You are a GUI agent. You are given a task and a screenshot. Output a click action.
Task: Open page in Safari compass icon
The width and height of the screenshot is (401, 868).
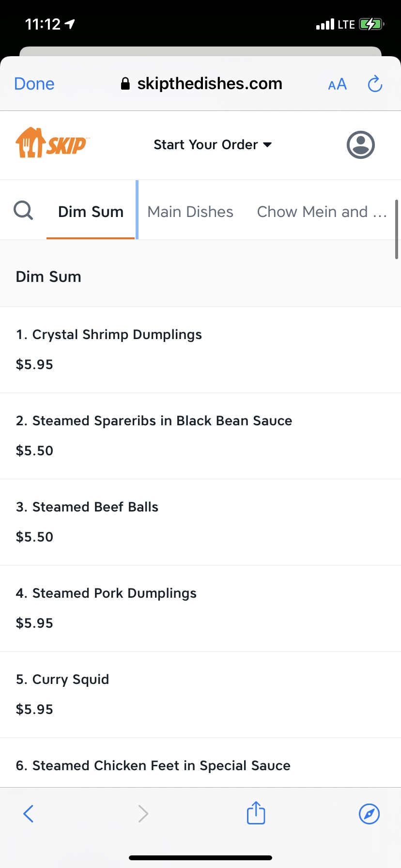(x=369, y=813)
